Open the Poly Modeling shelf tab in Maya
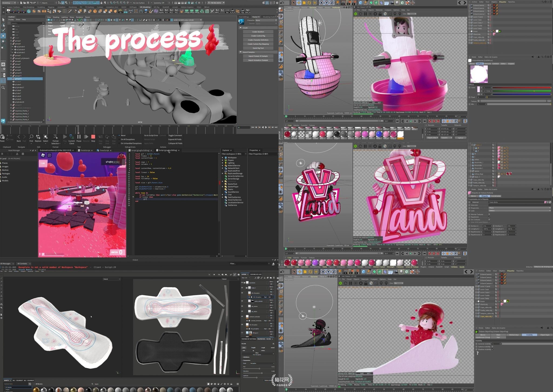Screen dimensions: 553x392 [29, 7]
